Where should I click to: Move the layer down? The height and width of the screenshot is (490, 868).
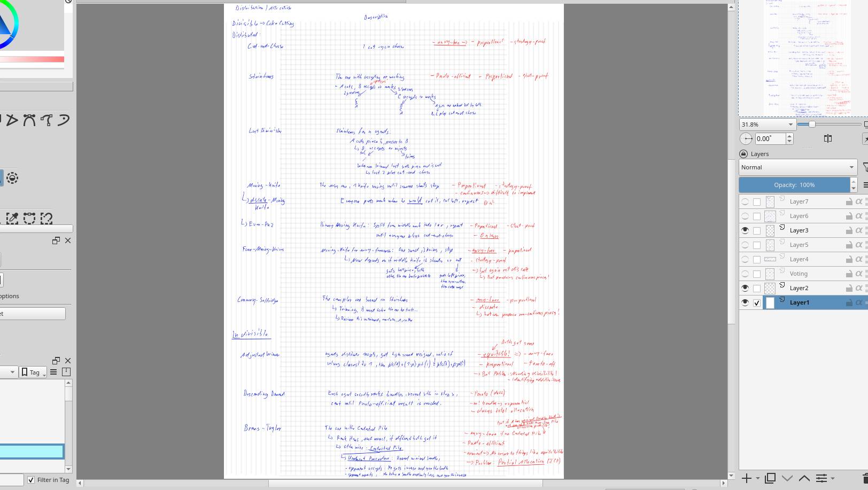pos(787,478)
